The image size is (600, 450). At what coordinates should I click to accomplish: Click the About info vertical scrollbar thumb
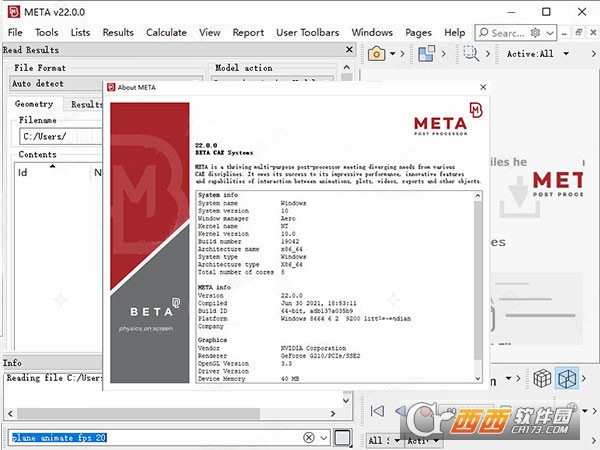tap(478, 279)
